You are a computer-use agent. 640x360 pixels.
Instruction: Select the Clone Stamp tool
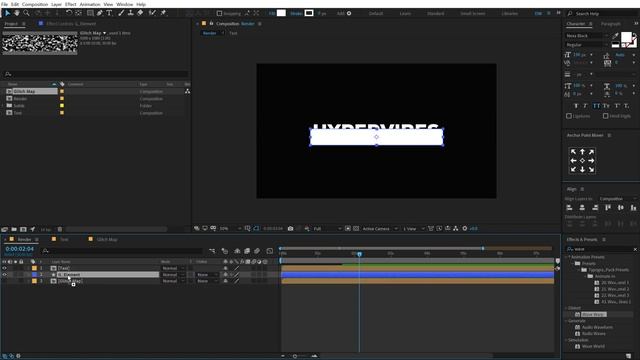[x=131, y=13]
